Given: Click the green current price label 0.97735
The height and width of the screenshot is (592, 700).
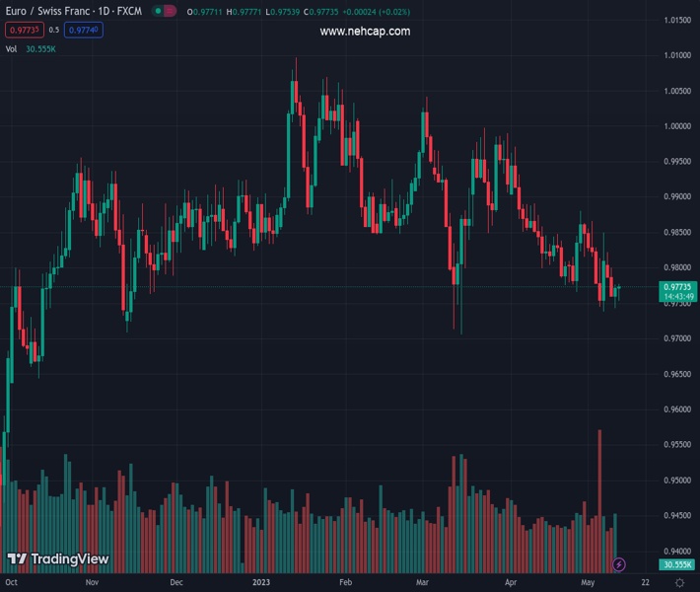Looking at the screenshot, I should click(676, 286).
